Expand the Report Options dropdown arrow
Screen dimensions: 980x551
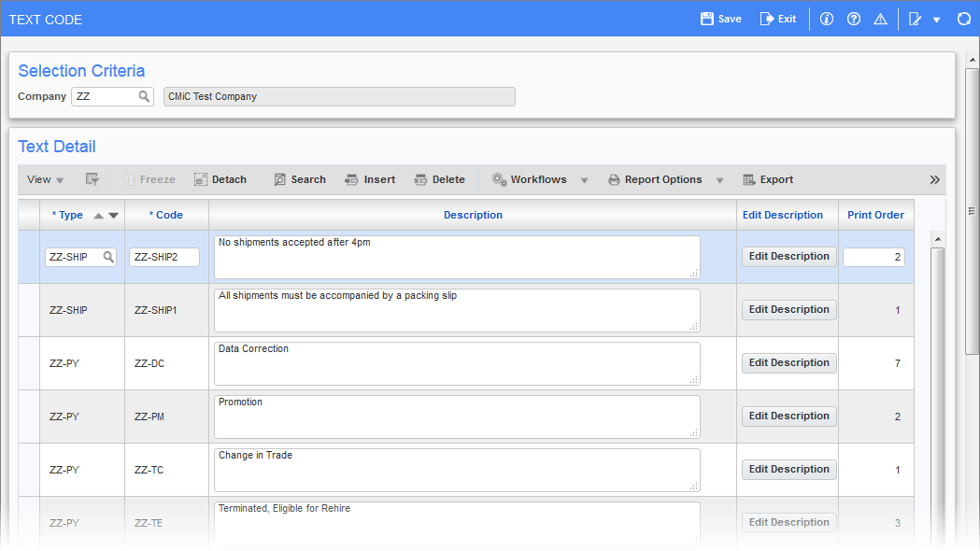tap(718, 179)
